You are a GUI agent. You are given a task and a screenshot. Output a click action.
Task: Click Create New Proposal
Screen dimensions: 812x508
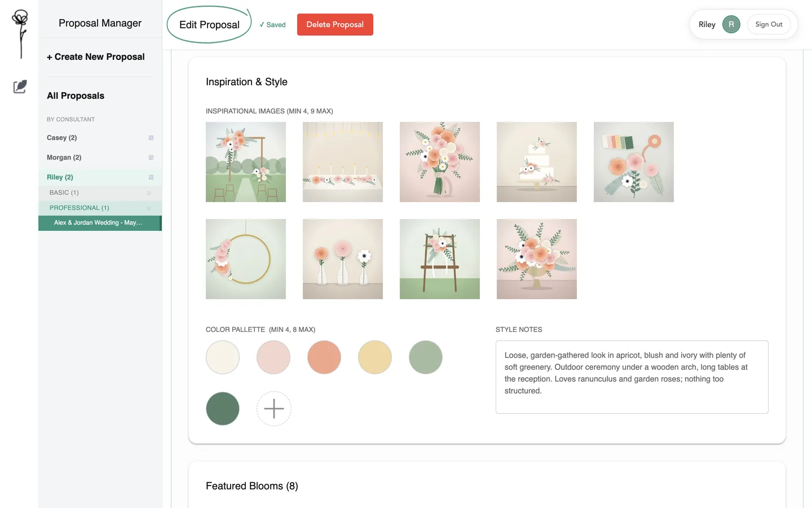96,57
